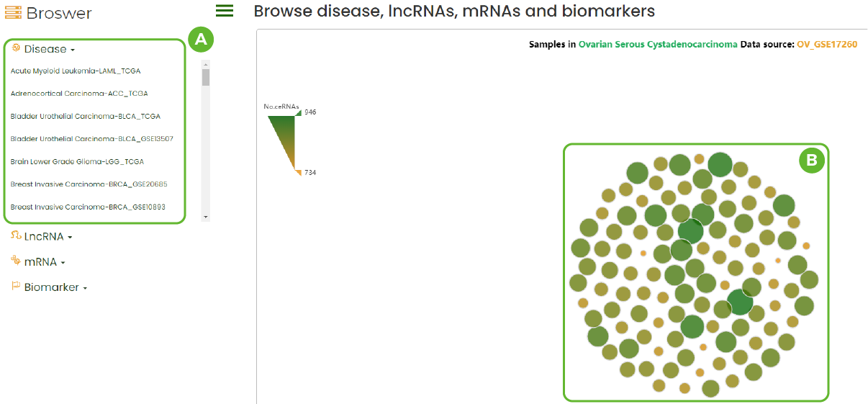868x404 pixels.
Task: Open the Biomarker dropdown
Action: click(55, 288)
